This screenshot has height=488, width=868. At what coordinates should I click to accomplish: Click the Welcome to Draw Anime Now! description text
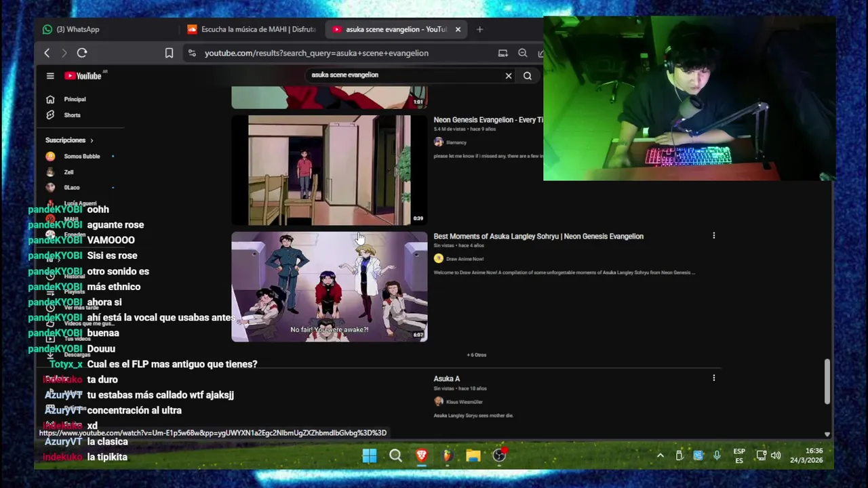tap(564, 272)
